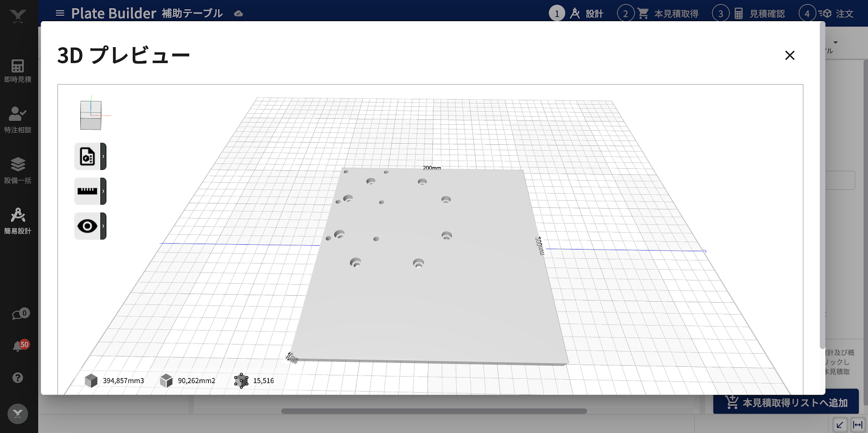Go to step 2 本見積取得
Image resolution: width=868 pixels, height=433 pixels.
tap(658, 14)
